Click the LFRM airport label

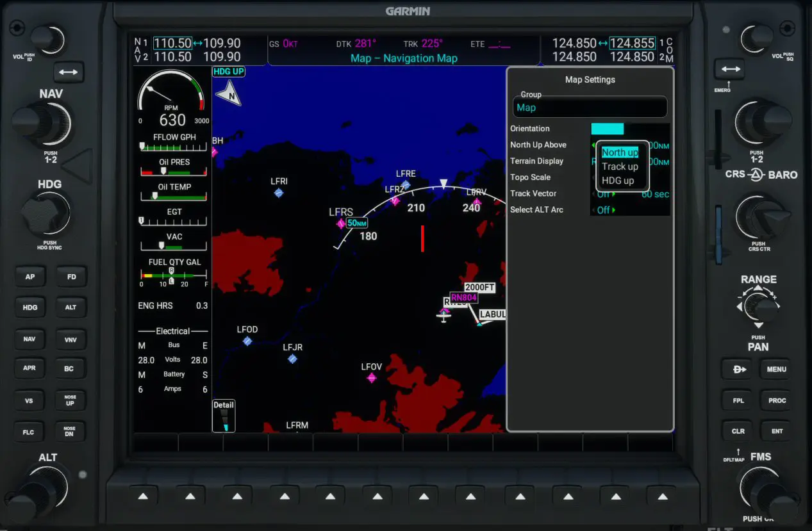297,425
